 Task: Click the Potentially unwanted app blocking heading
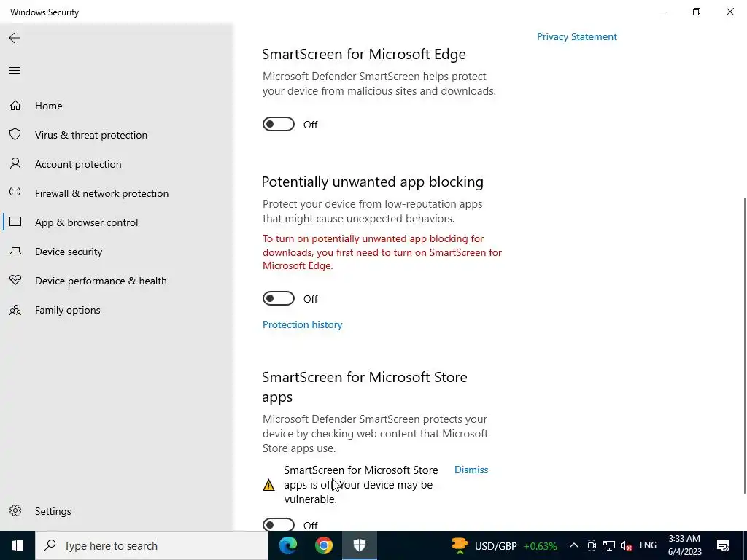pos(373,182)
